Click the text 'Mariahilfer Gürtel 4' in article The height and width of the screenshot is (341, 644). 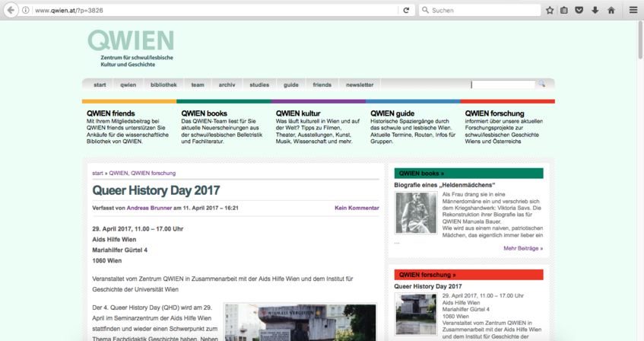pyautogui.click(x=119, y=250)
